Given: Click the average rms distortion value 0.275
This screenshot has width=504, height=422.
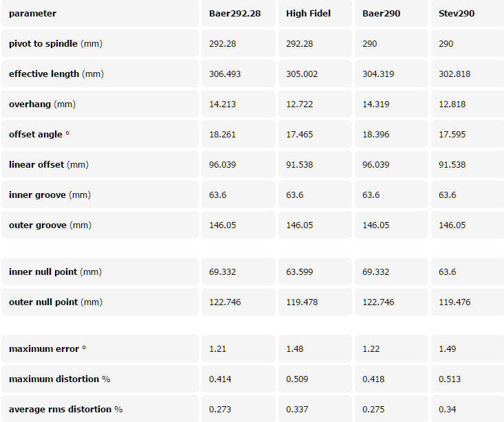Looking at the screenshot, I should pyautogui.click(x=375, y=410).
